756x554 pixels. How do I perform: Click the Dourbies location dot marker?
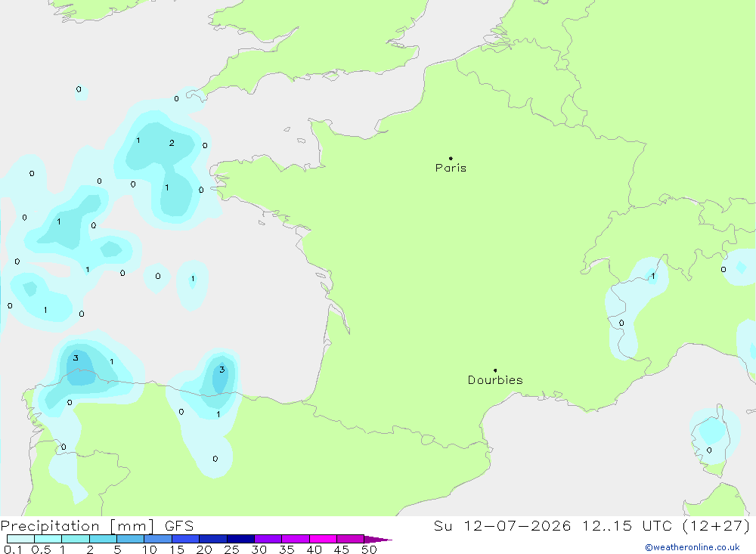pyautogui.click(x=495, y=370)
